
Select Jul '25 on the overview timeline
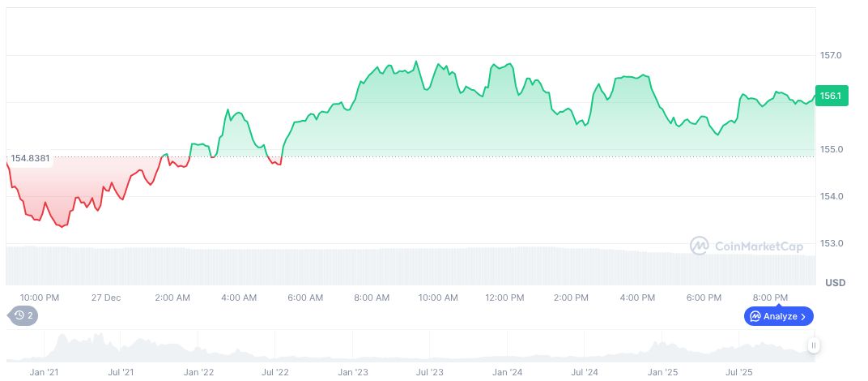(x=739, y=372)
